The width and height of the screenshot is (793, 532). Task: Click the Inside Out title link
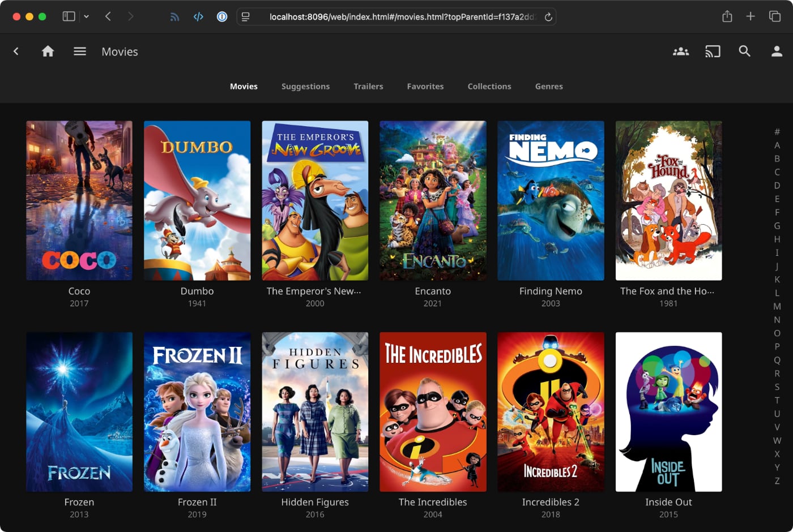[668, 502]
